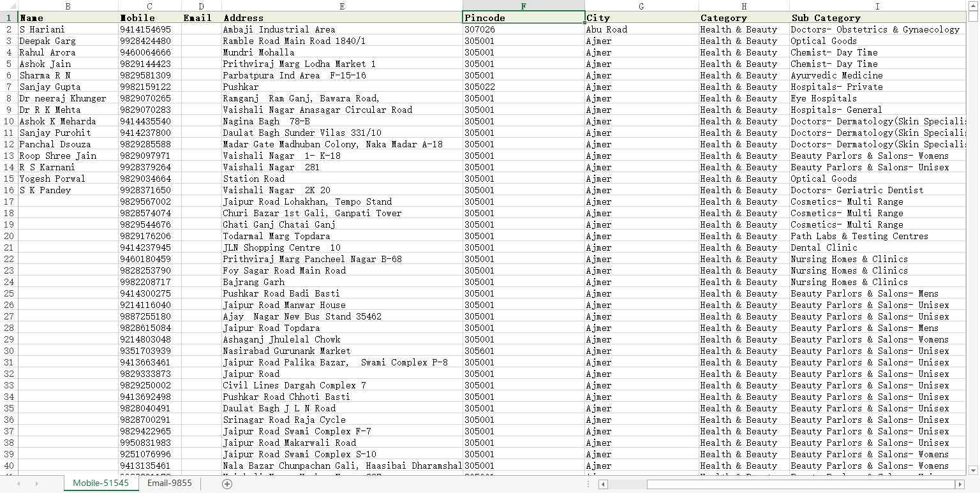
Task: Select row 1 header
Action: [x=9, y=18]
